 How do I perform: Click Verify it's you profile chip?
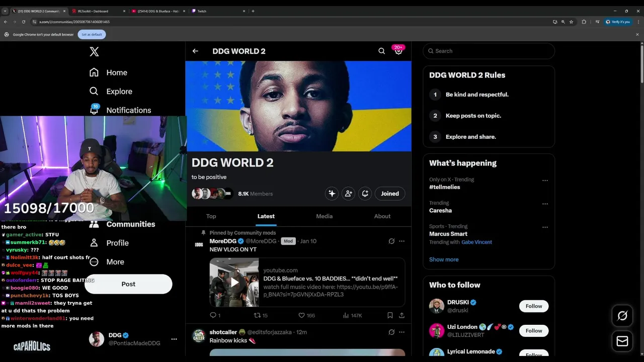pyautogui.click(x=617, y=22)
